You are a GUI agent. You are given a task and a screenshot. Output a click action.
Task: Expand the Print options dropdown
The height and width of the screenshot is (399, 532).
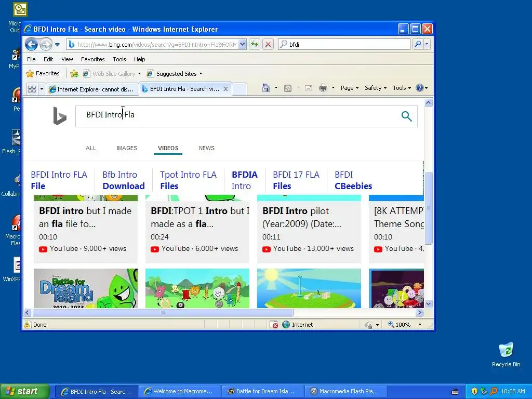[333, 88]
